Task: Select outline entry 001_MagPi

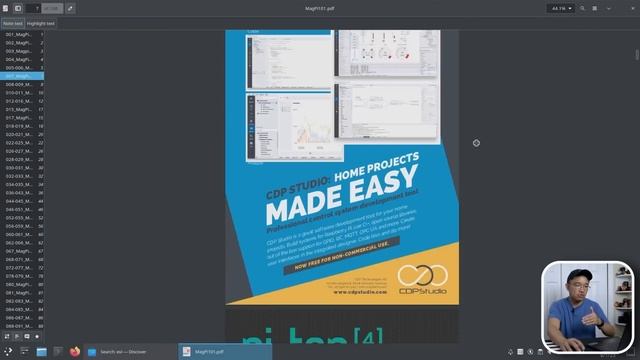Action: [22, 35]
